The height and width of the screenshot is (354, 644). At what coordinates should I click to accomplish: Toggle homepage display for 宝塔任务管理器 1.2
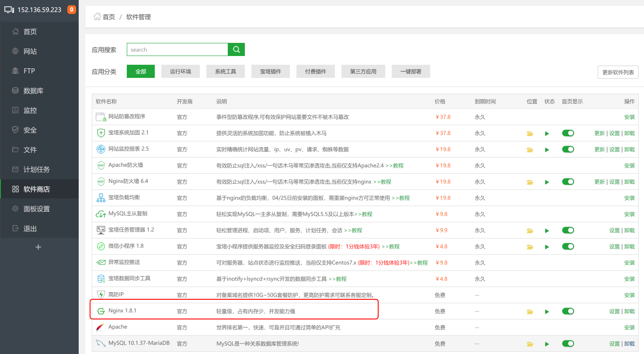(x=568, y=230)
